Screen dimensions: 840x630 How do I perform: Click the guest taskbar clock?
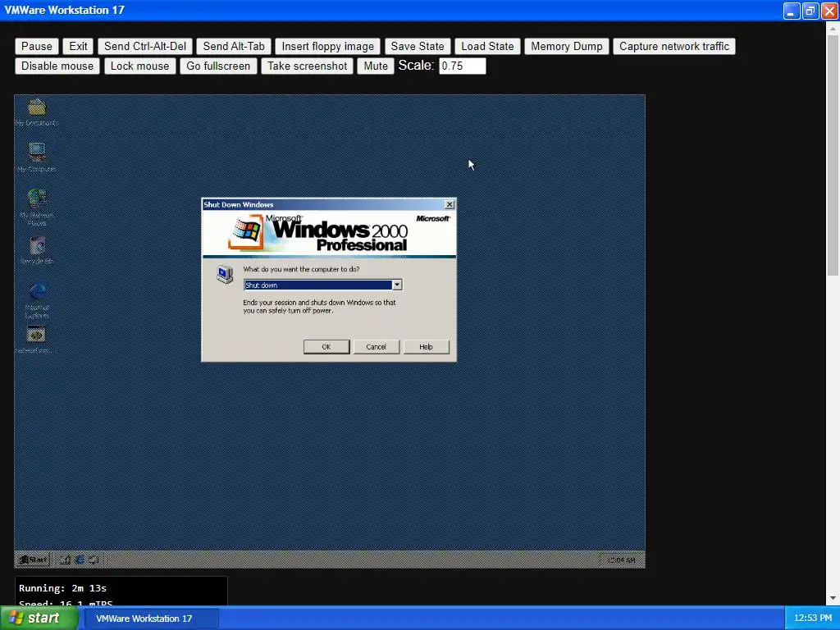click(x=622, y=559)
